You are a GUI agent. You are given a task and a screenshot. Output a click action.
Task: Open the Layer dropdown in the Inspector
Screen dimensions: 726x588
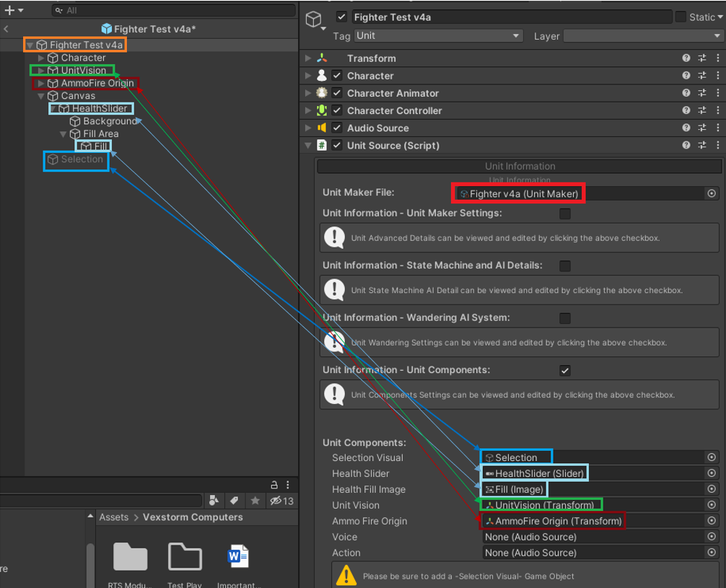click(642, 35)
